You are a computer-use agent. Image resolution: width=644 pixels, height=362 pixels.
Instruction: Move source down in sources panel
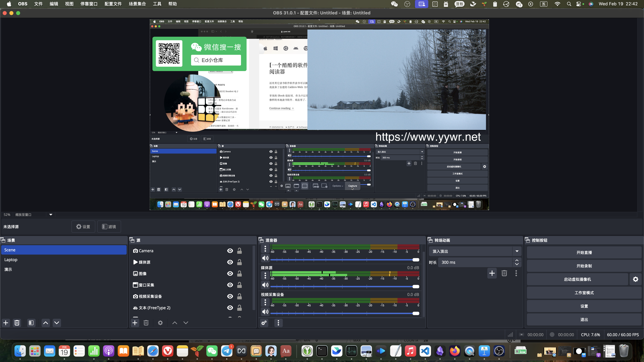(186, 323)
